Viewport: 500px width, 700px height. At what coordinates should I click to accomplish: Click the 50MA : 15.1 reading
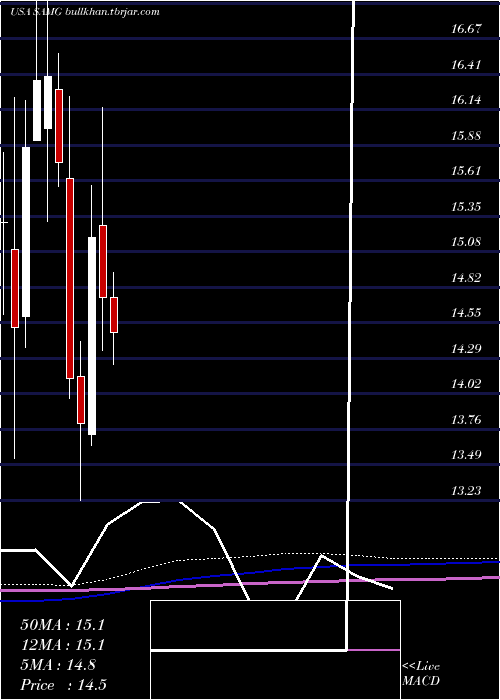point(62,625)
